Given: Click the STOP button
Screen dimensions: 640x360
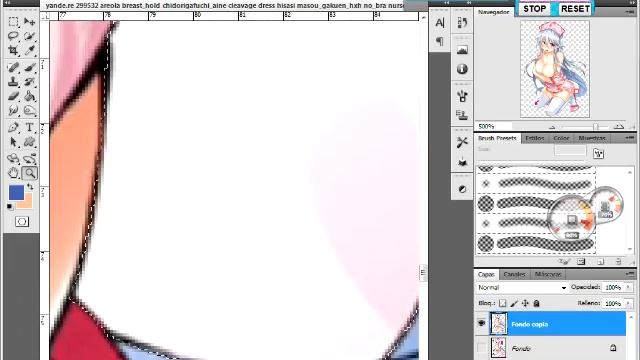Looking at the screenshot, I should [535, 9].
